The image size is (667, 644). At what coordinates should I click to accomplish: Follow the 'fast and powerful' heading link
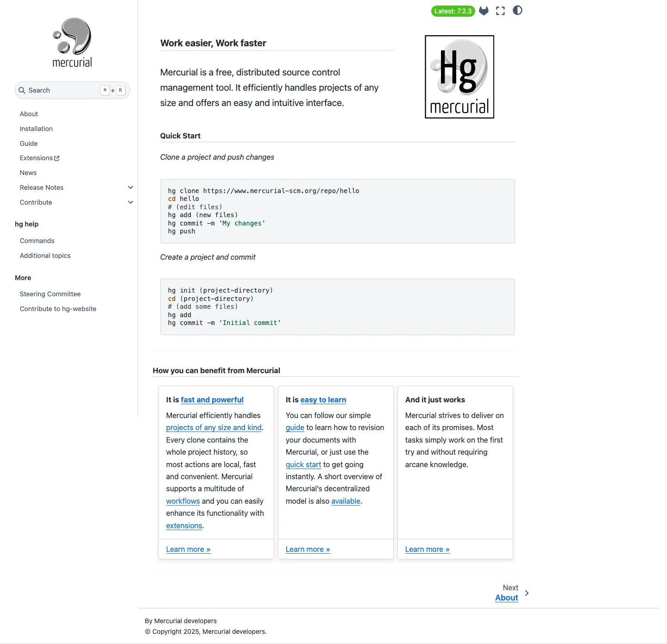pyautogui.click(x=212, y=400)
